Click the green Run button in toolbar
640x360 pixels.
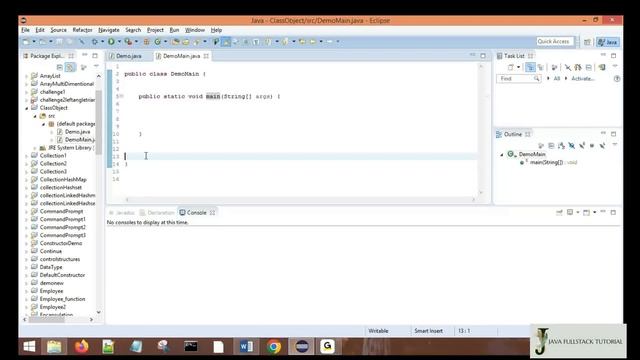[111, 42]
